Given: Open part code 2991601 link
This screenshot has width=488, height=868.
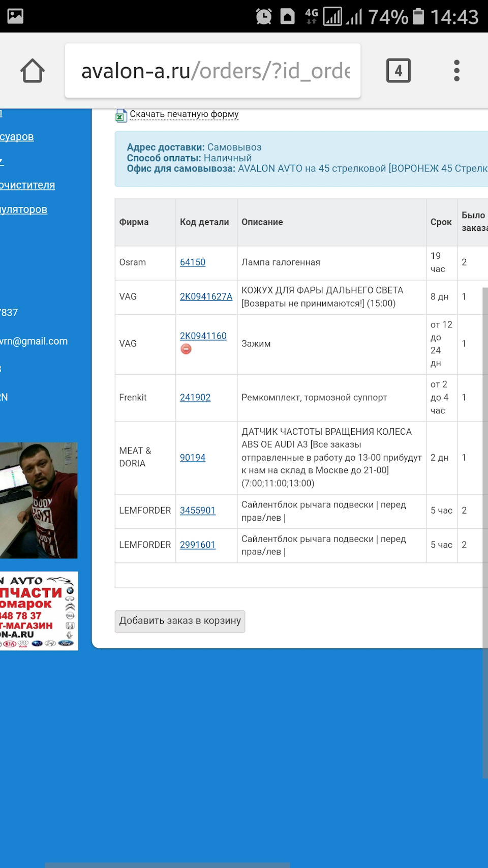Looking at the screenshot, I should (198, 545).
